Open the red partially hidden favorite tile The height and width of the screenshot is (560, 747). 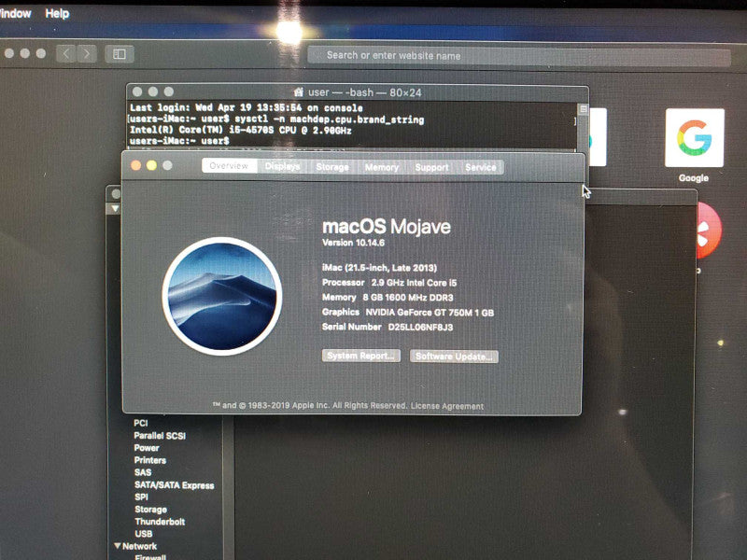pyautogui.click(x=709, y=231)
